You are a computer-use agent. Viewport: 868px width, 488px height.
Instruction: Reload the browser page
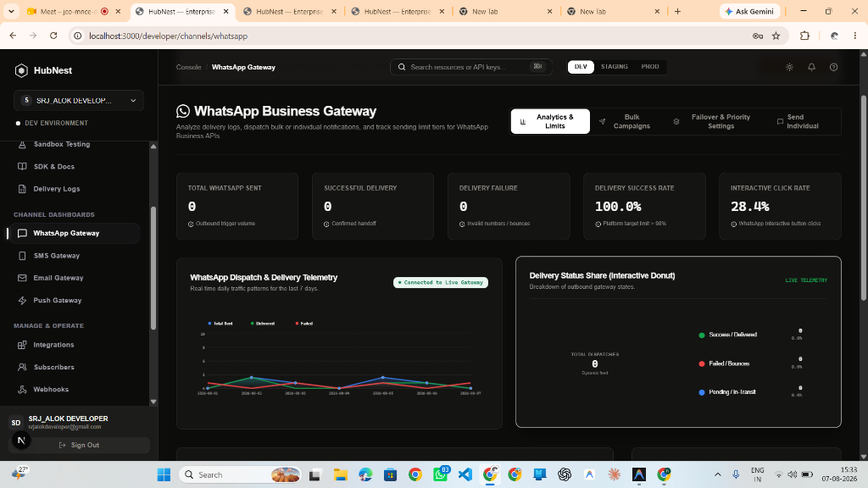(x=53, y=36)
